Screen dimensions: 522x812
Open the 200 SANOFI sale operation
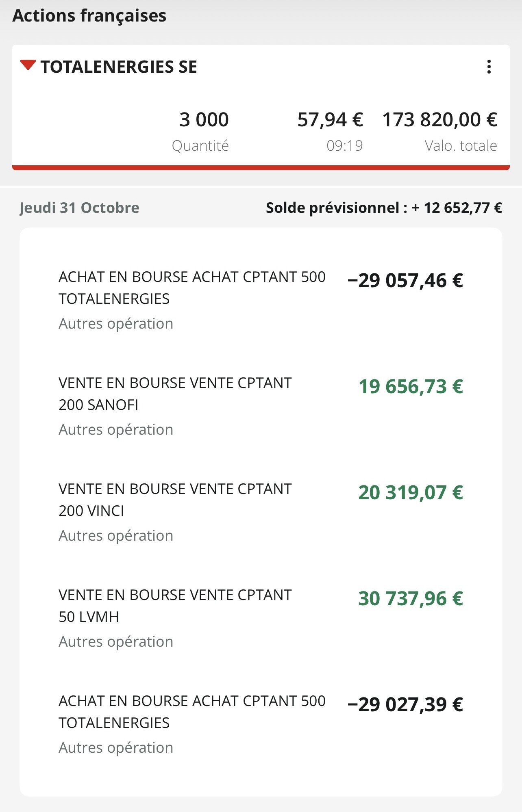(x=175, y=394)
